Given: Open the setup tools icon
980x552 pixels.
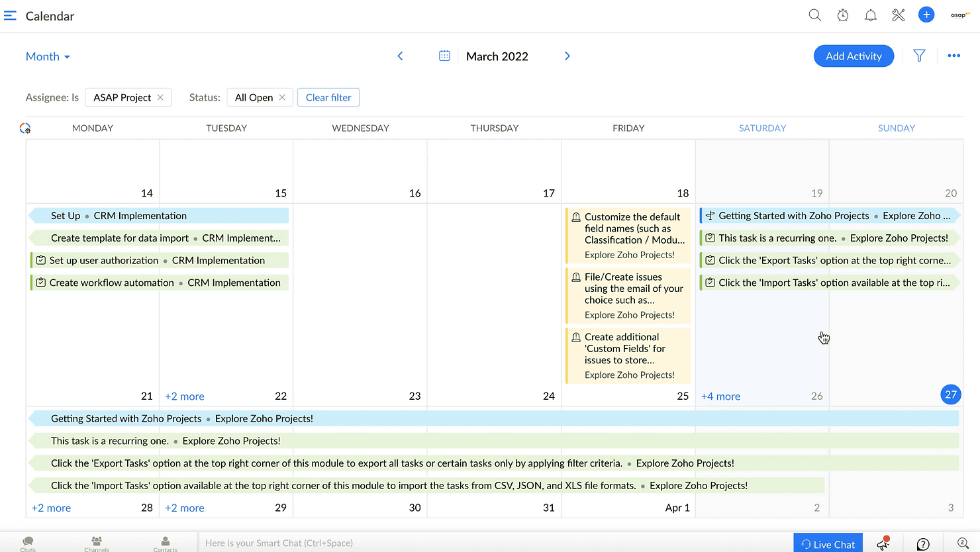Looking at the screenshot, I should point(899,15).
